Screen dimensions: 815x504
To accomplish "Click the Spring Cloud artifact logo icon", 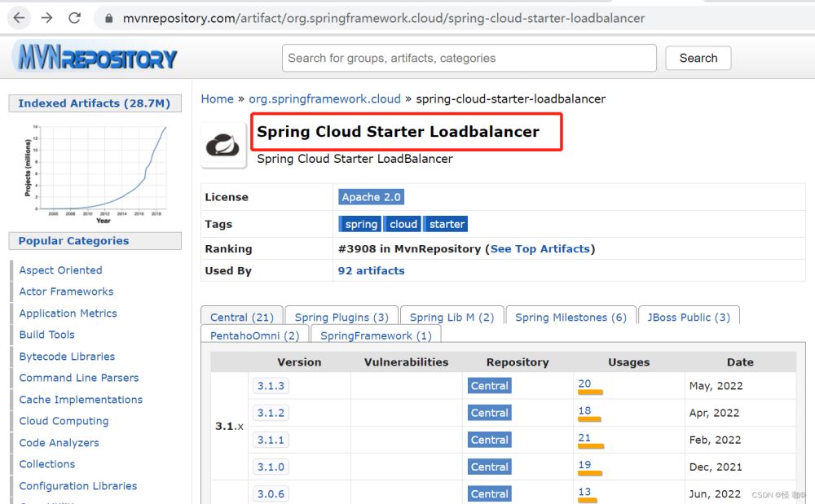I will tap(223, 146).
